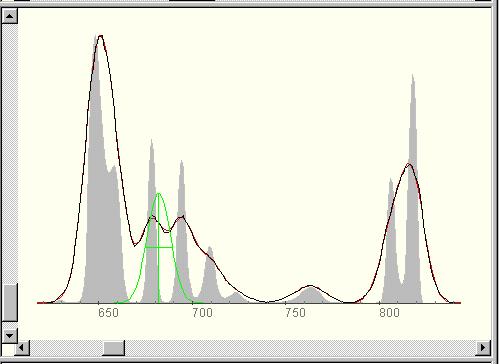Click the horizontal scrollbar right arrow

(483, 348)
